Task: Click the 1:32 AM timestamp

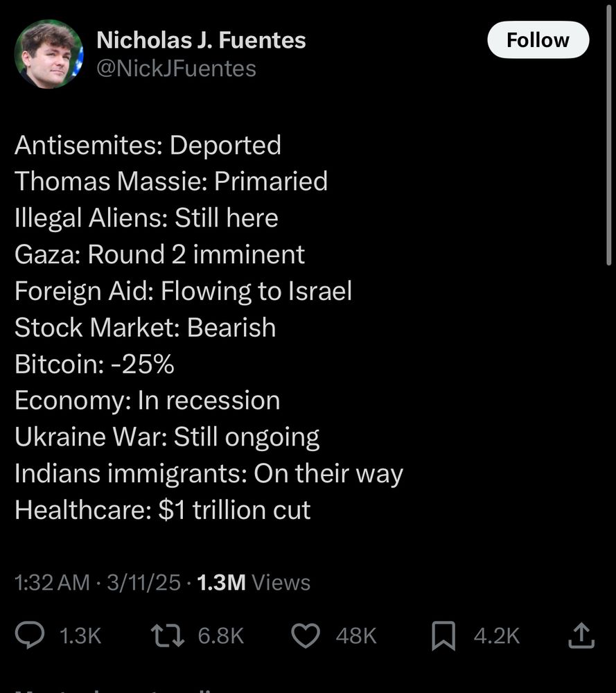Action: [x=52, y=583]
